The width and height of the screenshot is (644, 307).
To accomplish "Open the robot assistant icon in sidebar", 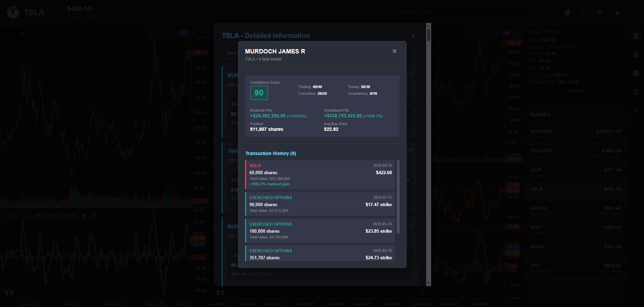I will (x=636, y=92).
